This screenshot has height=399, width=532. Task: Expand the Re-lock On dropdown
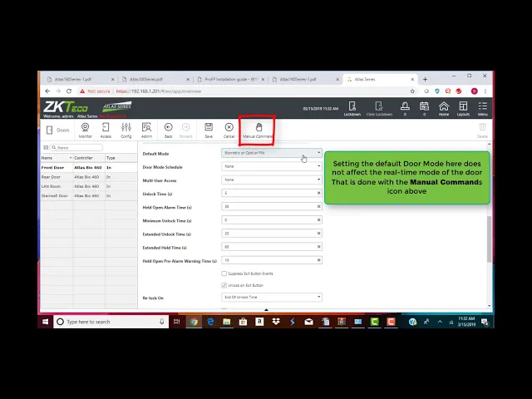[271, 297]
